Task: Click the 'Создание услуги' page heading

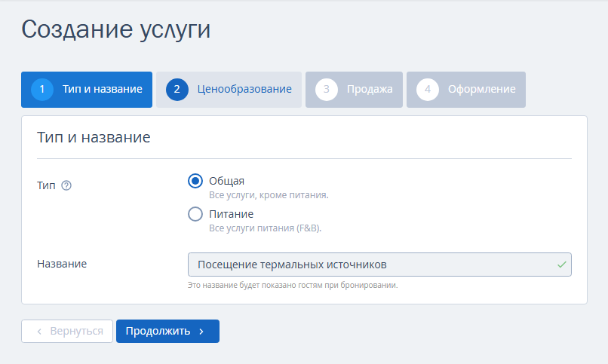Action: (x=116, y=29)
